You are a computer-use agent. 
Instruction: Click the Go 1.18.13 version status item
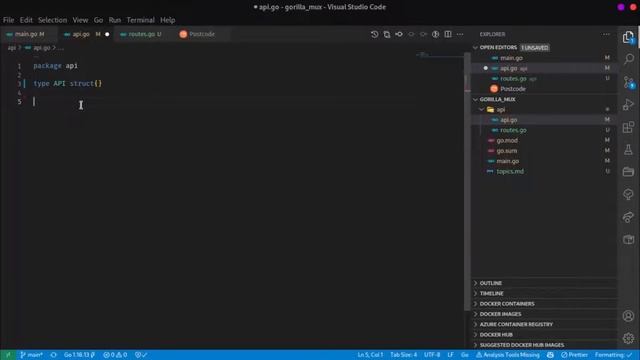[79, 355]
